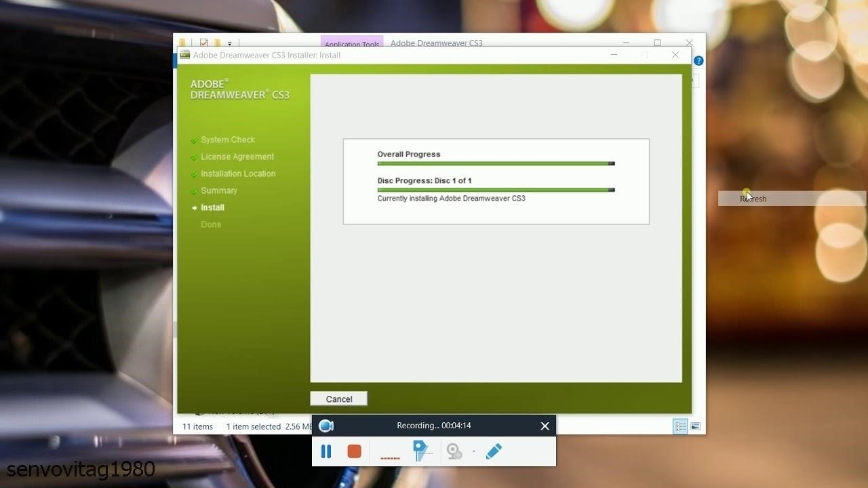
Task: Open the Application Tools ribbon tab in Explorer
Action: 352,42
